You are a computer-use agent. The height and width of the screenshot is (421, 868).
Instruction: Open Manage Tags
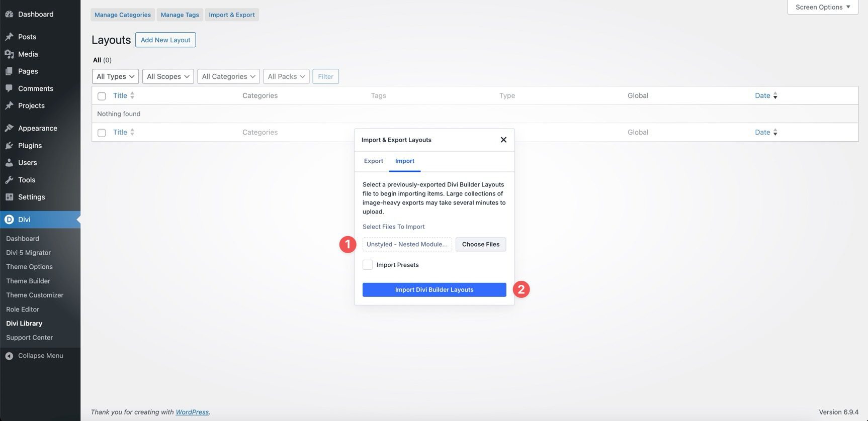pyautogui.click(x=180, y=15)
